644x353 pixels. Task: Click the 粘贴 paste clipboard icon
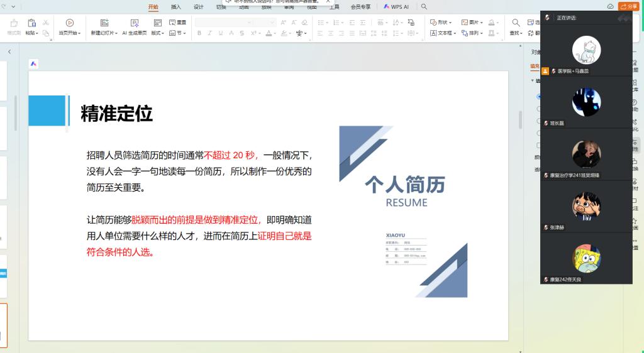tap(31, 23)
